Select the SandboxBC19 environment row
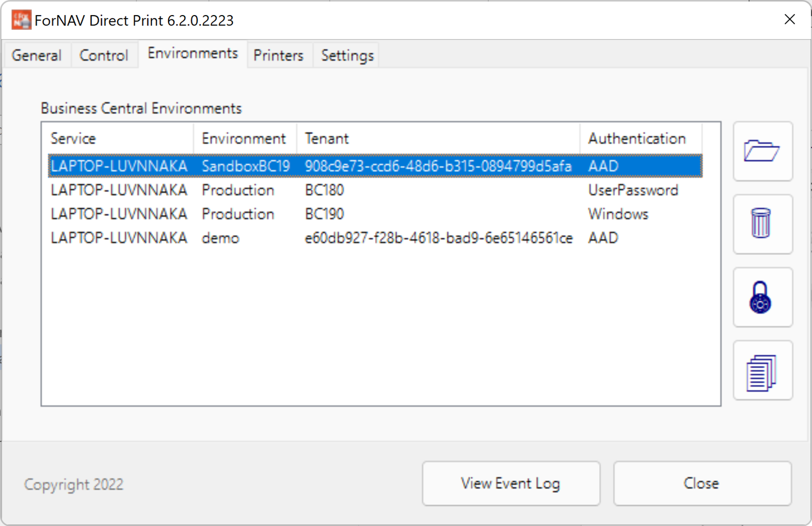The width and height of the screenshot is (812, 526). [375, 166]
